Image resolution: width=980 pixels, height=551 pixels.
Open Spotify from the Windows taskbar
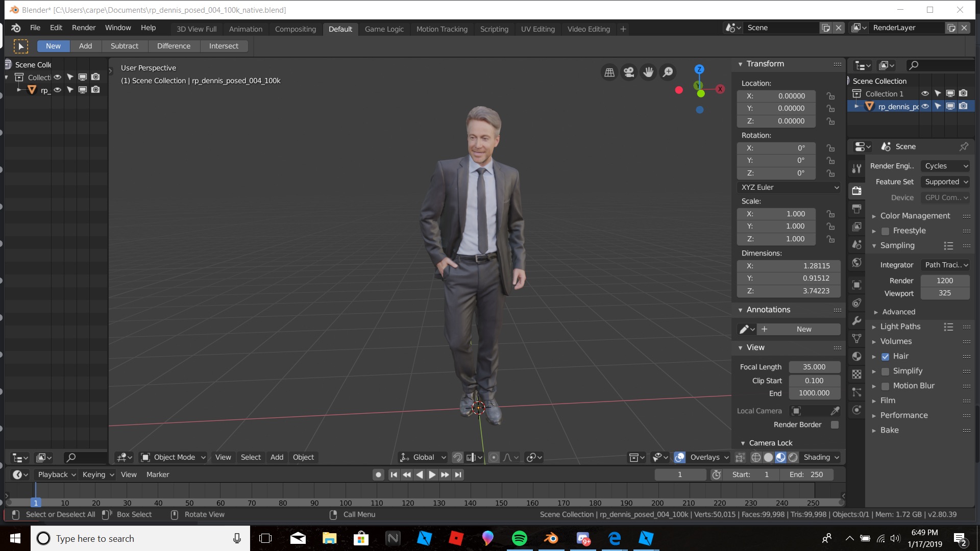pyautogui.click(x=519, y=538)
